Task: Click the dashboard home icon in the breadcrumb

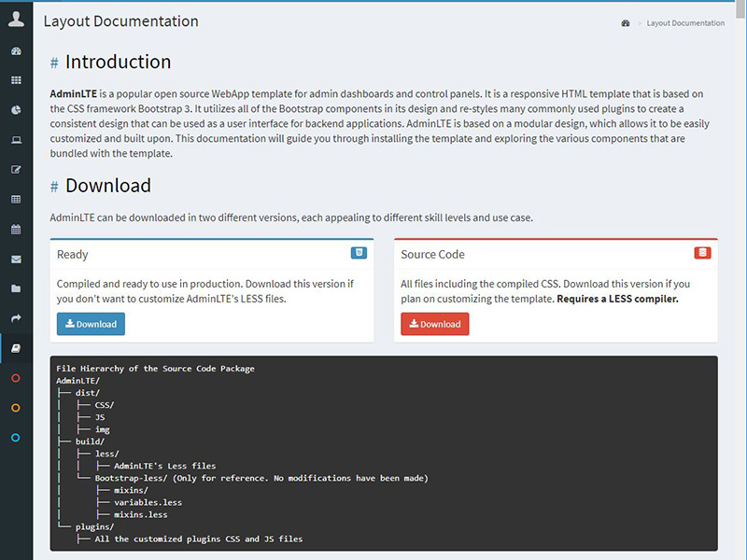Action: (x=626, y=23)
